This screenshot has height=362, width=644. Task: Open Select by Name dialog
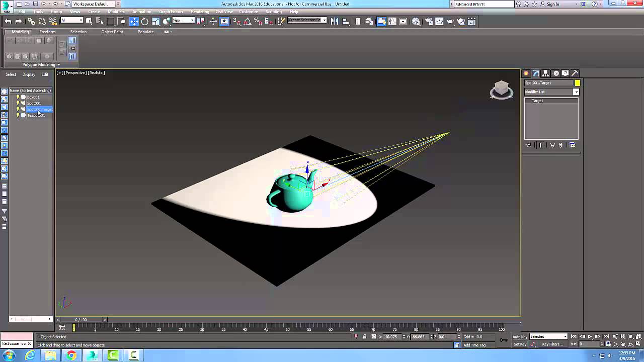coord(100,21)
